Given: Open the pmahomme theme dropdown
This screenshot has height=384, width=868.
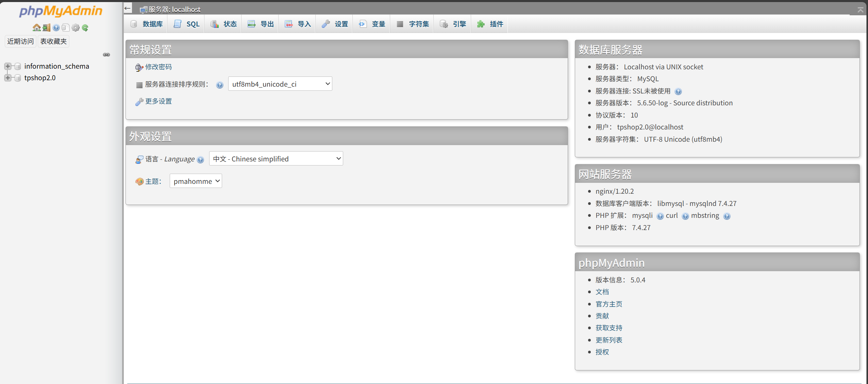Looking at the screenshot, I should [x=196, y=181].
